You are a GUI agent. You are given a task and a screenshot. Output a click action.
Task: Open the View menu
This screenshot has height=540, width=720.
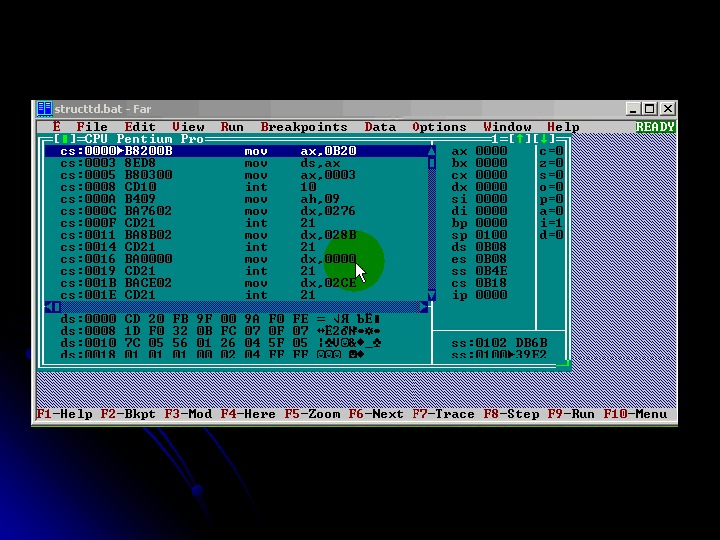point(188,126)
